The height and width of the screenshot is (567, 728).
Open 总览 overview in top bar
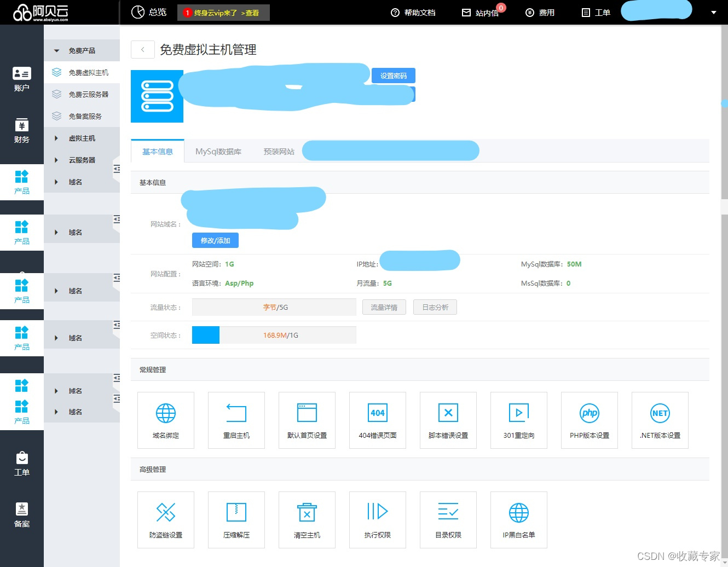[x=149, y=12]
